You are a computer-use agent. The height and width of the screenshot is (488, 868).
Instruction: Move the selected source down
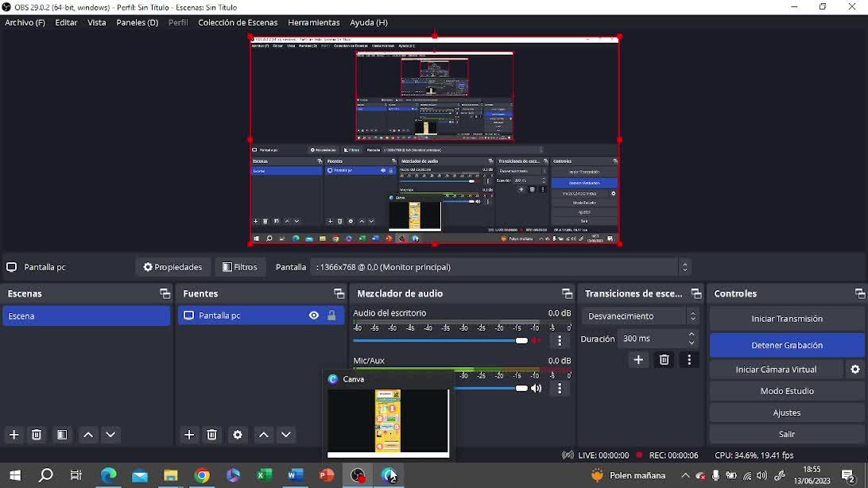(286, 435)
